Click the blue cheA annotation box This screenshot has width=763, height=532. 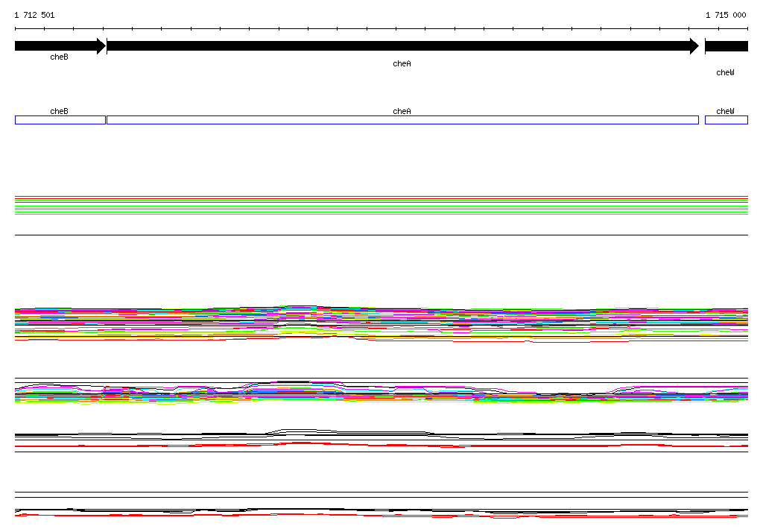(x=403, y=120)
